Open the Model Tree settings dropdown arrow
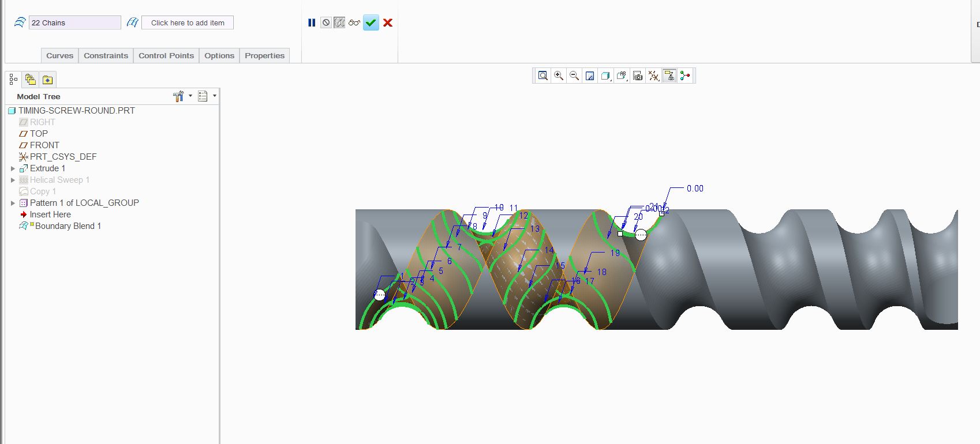Image resolution: width=980 pixels, height=444 pixels. click(x=190, y=96)
